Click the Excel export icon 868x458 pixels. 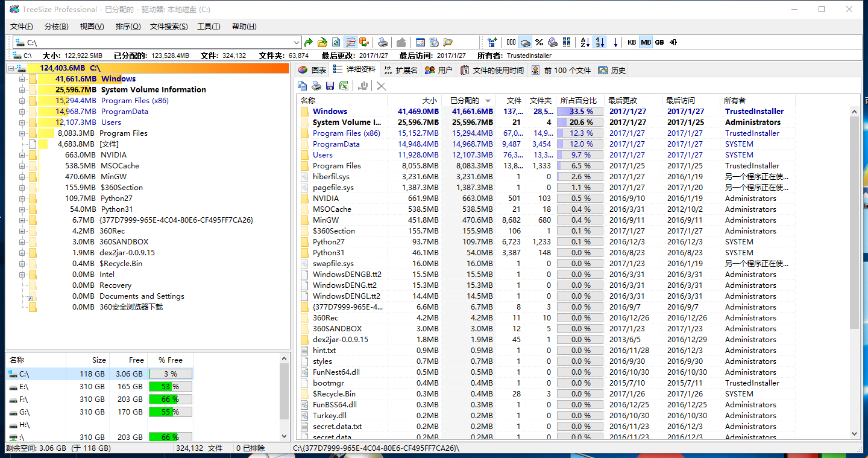pos(343,86)
